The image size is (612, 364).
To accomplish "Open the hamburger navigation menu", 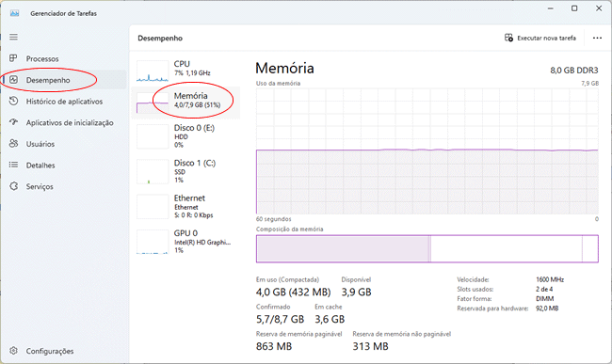I will pos(14,37).
